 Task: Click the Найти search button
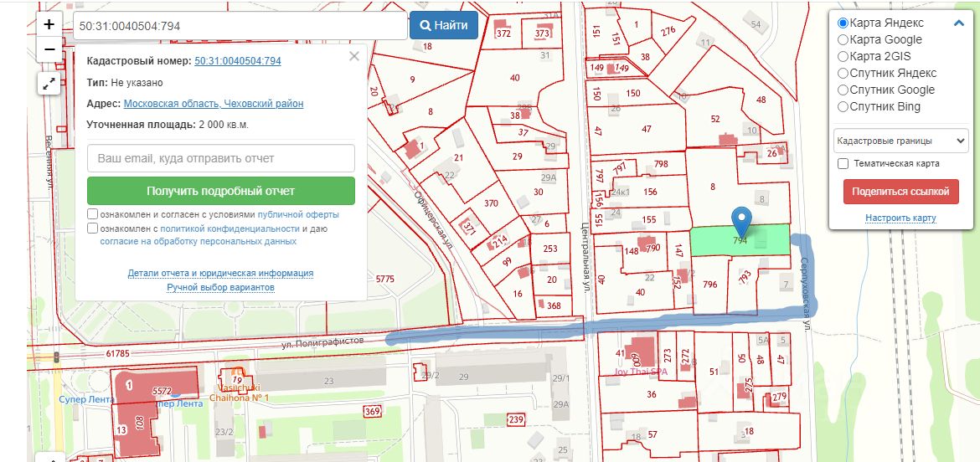tap(444, 26)
